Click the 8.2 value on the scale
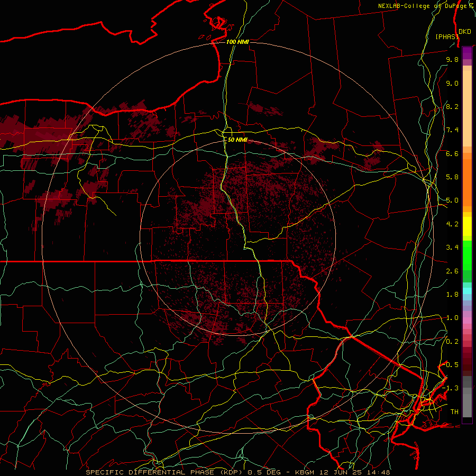Viewport: 476px width, 476px height. point(452,106)
